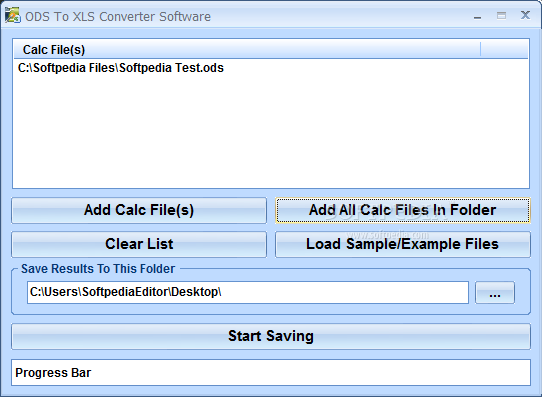Select the Softpedia Test.ods file row

[x=271, y=68]
